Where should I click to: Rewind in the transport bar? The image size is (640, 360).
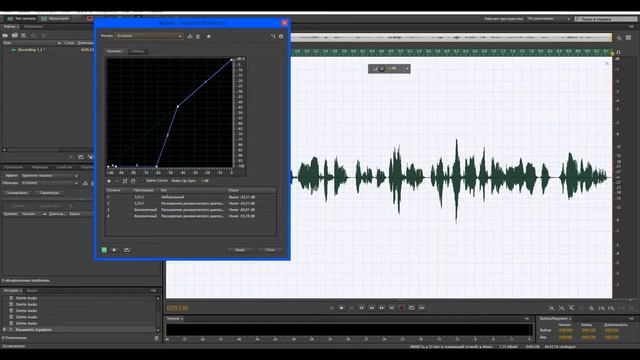[x=371, y=308]
